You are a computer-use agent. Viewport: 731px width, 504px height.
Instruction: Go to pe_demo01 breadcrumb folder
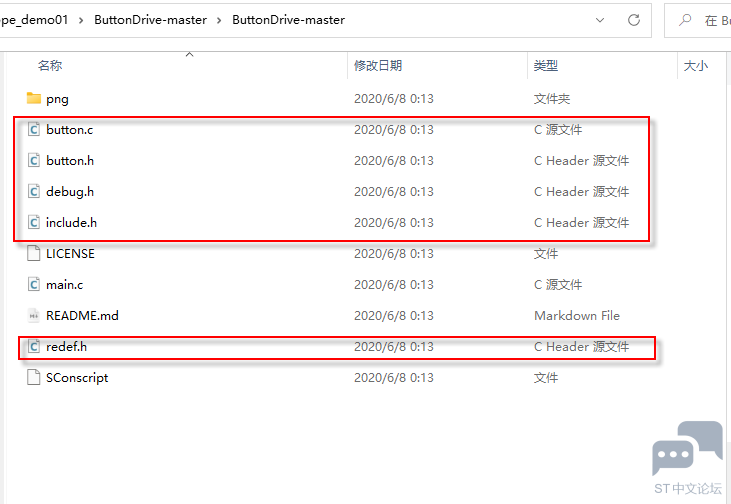pyautogui.click(x=34, y=20)
